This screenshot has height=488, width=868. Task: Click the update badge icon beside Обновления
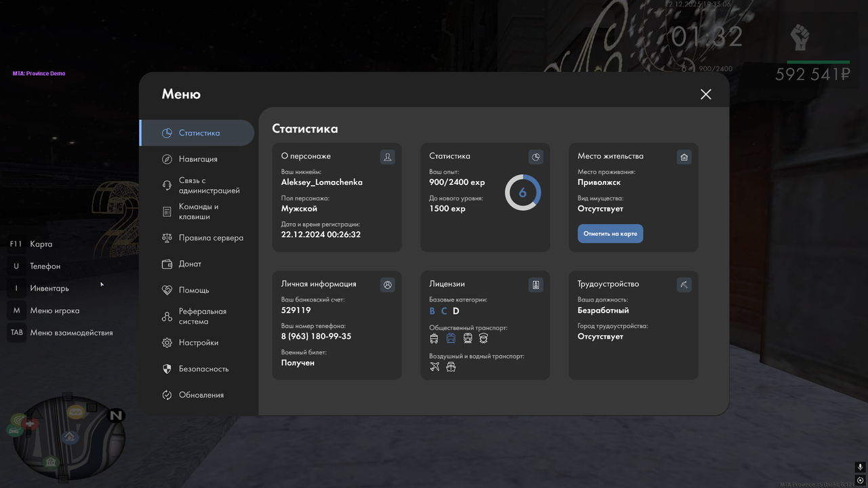coord(167,395)
